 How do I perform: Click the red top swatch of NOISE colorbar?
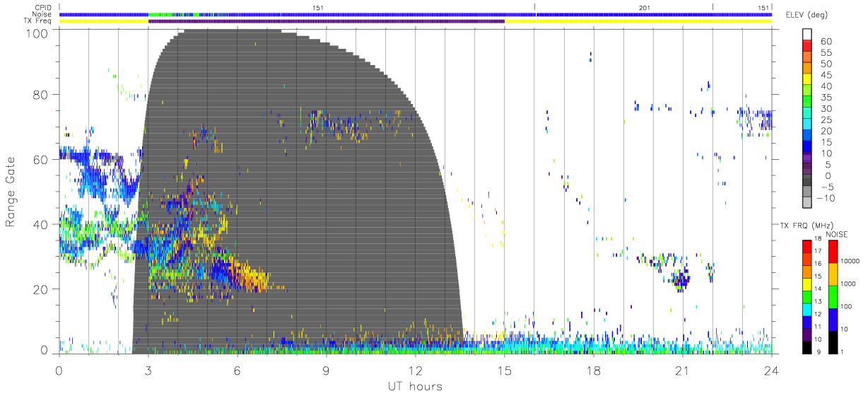(x=833, y=252)
